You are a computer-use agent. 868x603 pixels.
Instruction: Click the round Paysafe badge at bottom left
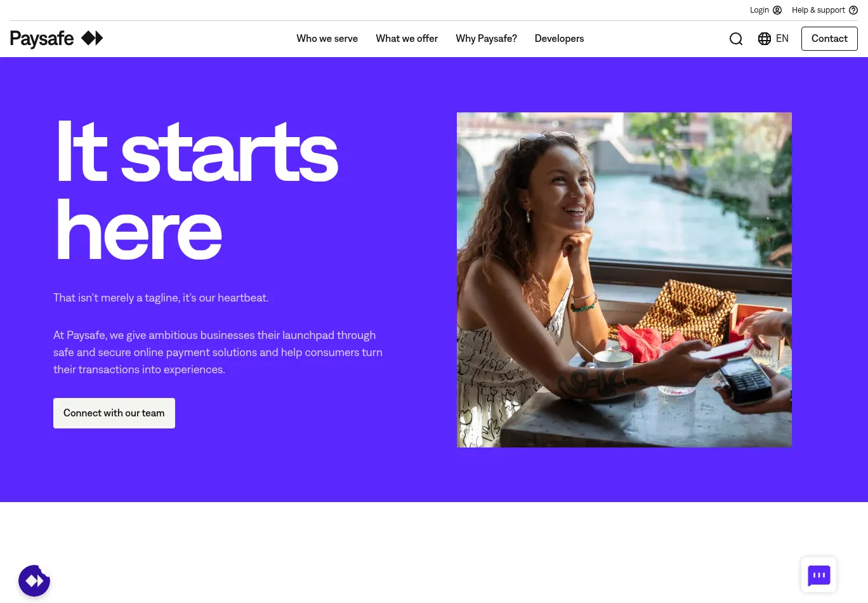tap(34, 581)
